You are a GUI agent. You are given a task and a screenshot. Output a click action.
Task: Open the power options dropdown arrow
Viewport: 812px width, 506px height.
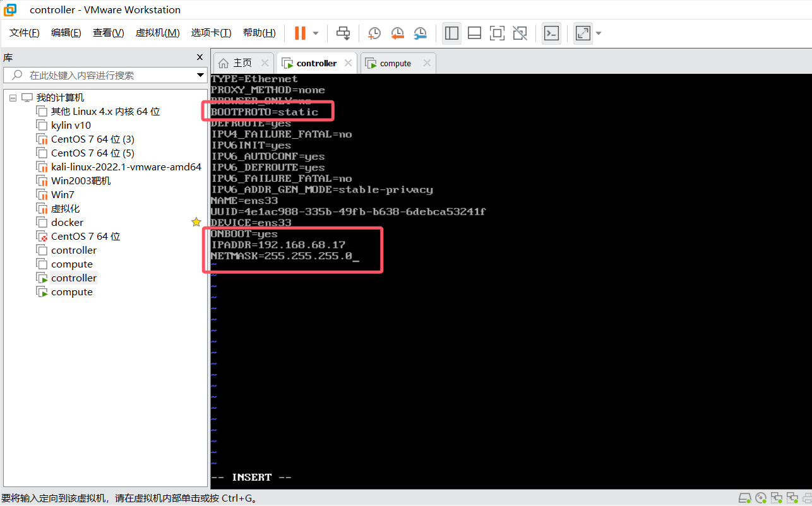tap(316, 33)
